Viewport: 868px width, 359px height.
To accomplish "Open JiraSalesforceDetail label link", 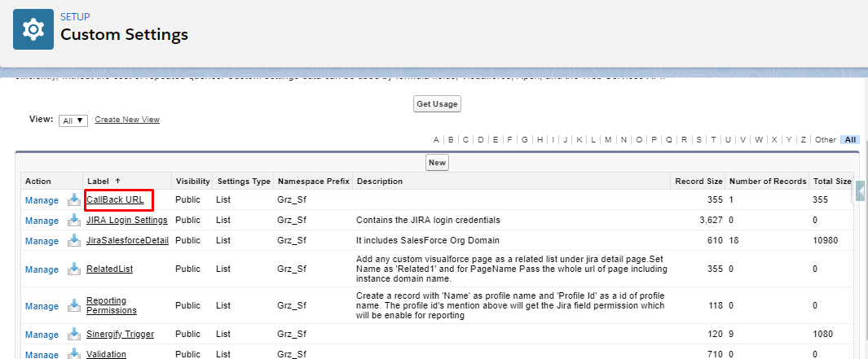I will tap(127, 241).
